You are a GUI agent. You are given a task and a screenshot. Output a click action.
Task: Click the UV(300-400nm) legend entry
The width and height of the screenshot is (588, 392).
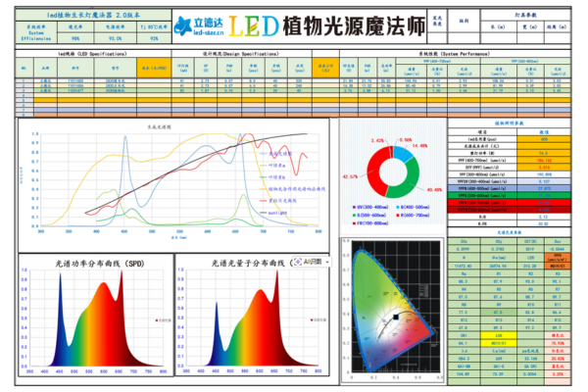[370, 207]
